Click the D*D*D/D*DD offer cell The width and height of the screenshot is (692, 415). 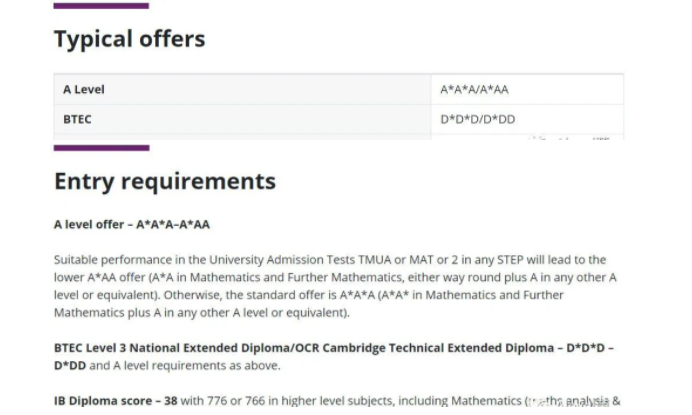(x=478, y=119)
